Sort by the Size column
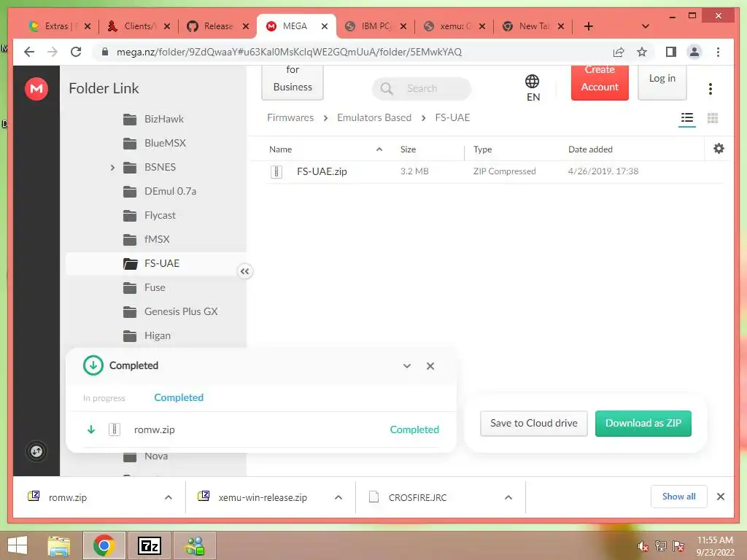Viewport: 747px width, 560px height. 408,149
